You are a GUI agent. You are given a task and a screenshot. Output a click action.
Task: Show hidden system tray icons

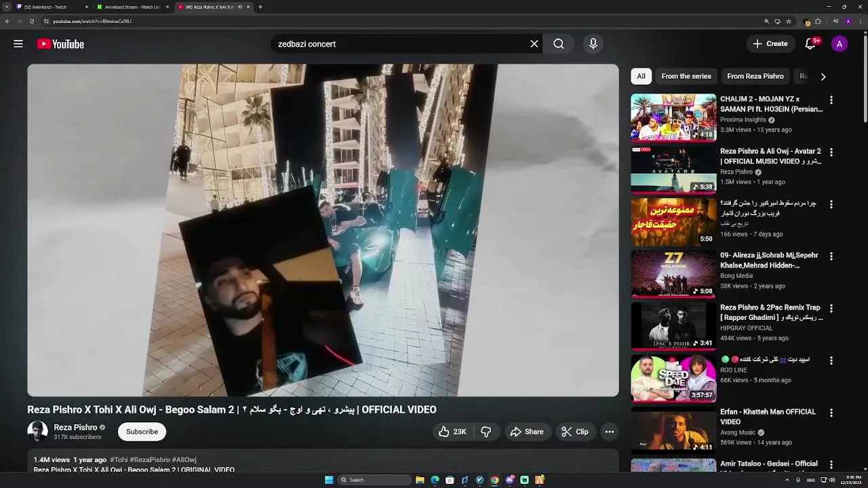tap(787, 480)
